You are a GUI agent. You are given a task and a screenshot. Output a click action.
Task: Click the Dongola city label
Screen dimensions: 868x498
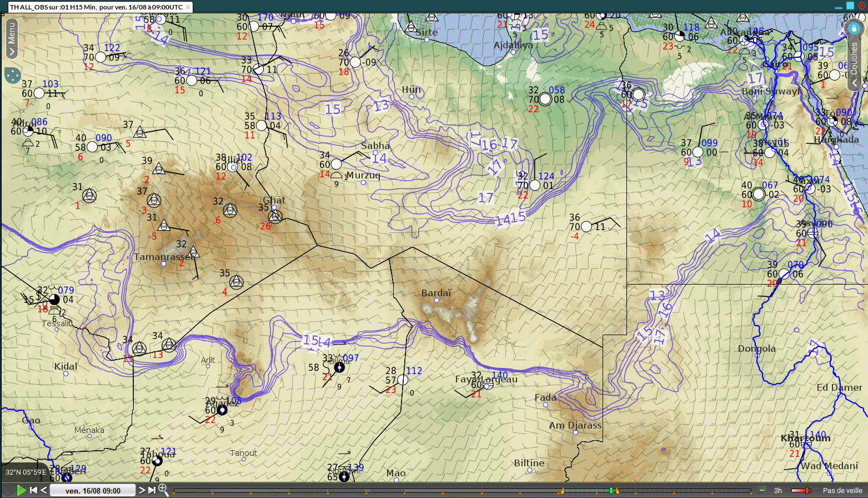(x=757, y=349)
